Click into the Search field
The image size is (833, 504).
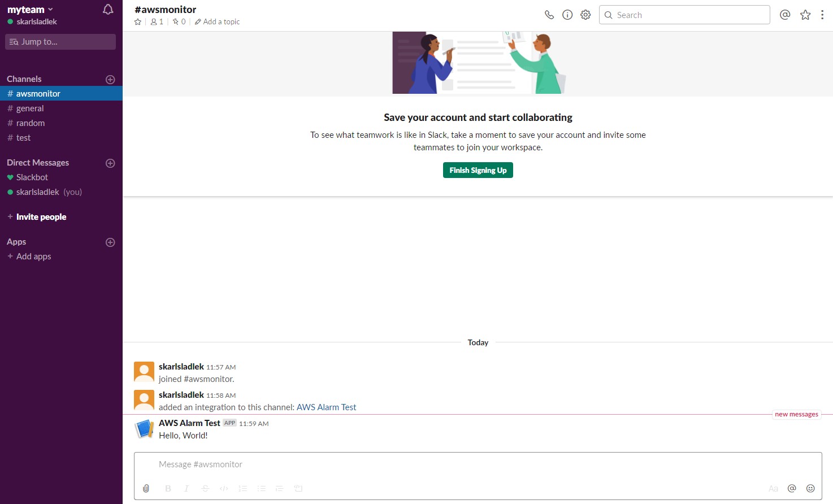coord(684,15)
